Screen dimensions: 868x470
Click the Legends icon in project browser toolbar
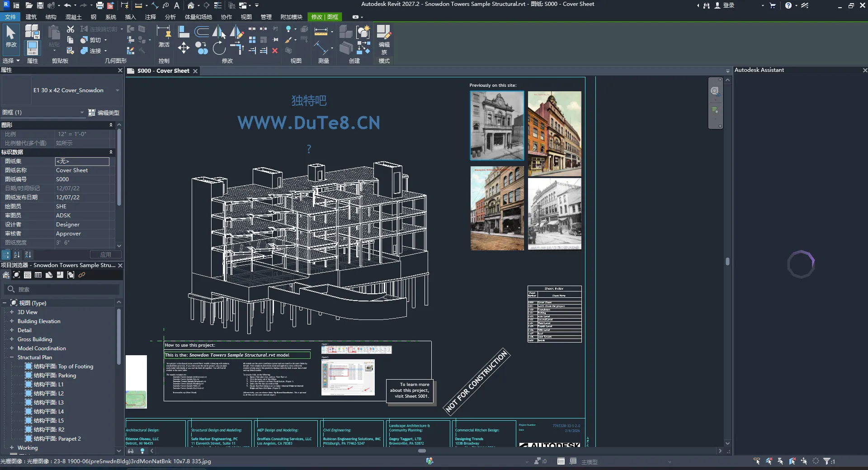pyautogui.click(x=28, y=275)
